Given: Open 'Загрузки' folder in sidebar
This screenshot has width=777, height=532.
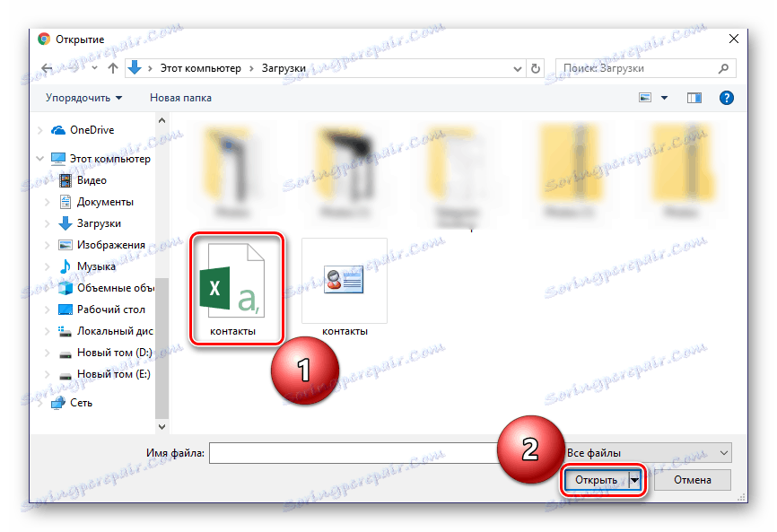Looking at the screenshot, I should click(99, 223).
